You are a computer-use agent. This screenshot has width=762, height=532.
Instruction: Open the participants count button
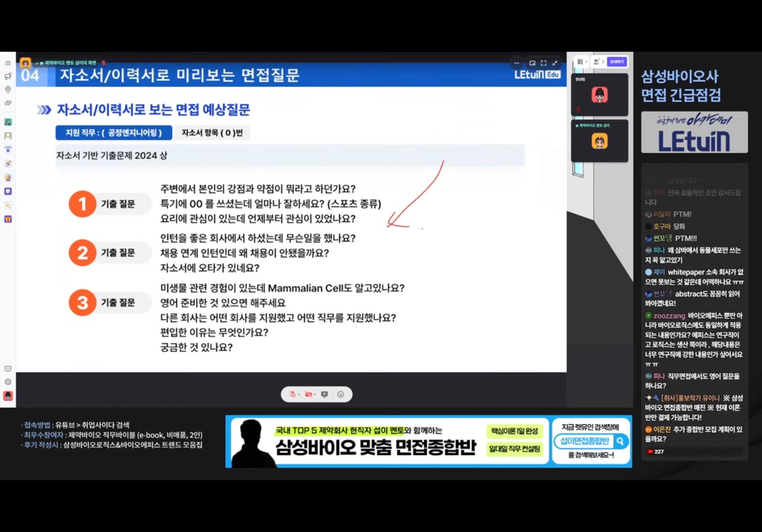598,62
